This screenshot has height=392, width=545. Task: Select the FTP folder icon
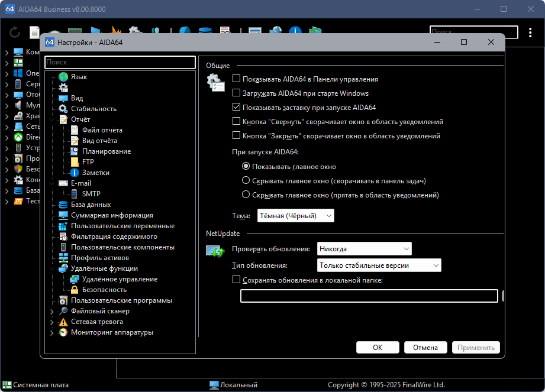click(x=75, y=162)
